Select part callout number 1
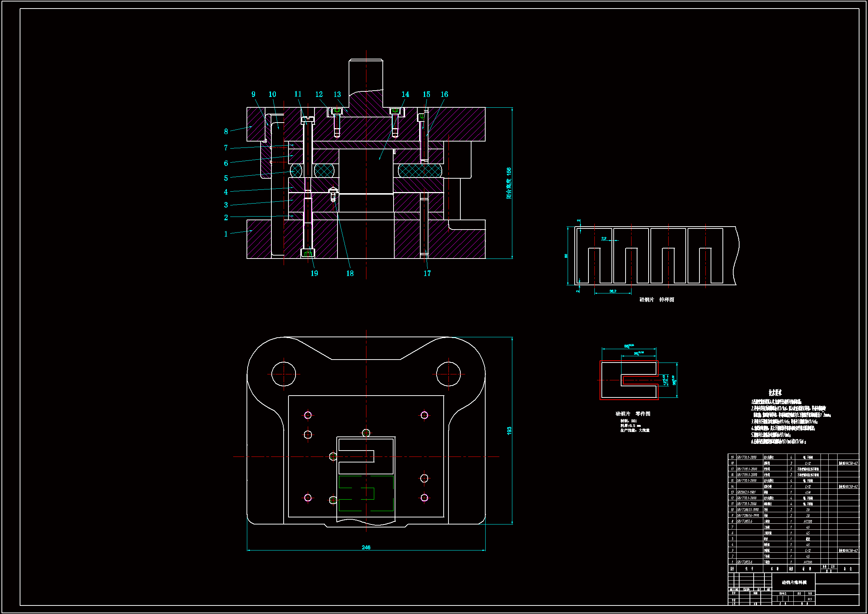Viewport: 868px width, 614px height. point(226,234)
